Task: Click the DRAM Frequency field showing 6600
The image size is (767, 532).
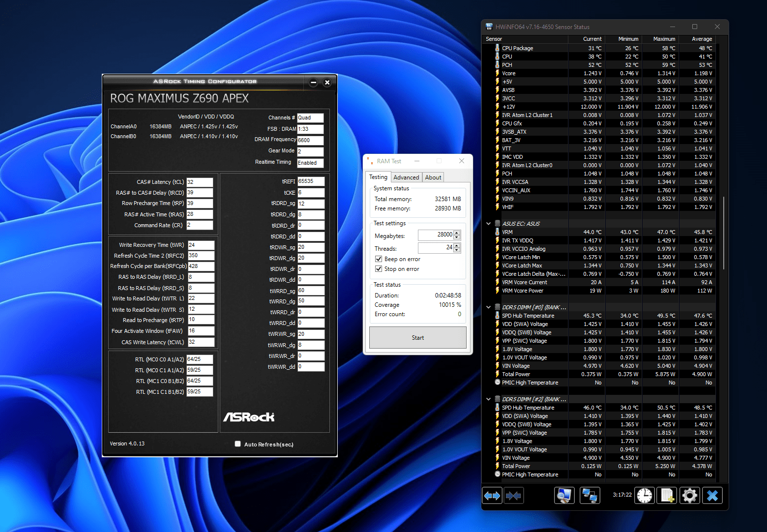Action: coord(310,140)
